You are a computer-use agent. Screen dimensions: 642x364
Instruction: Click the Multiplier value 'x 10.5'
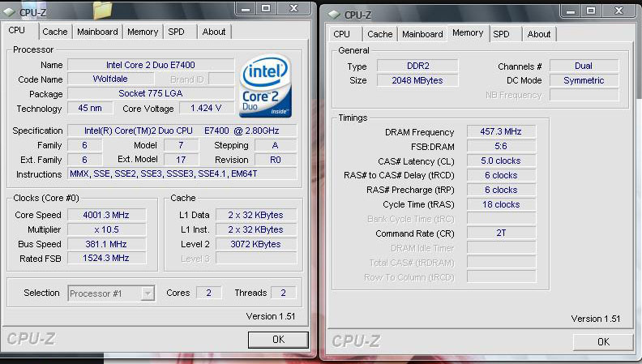[106, 229]
